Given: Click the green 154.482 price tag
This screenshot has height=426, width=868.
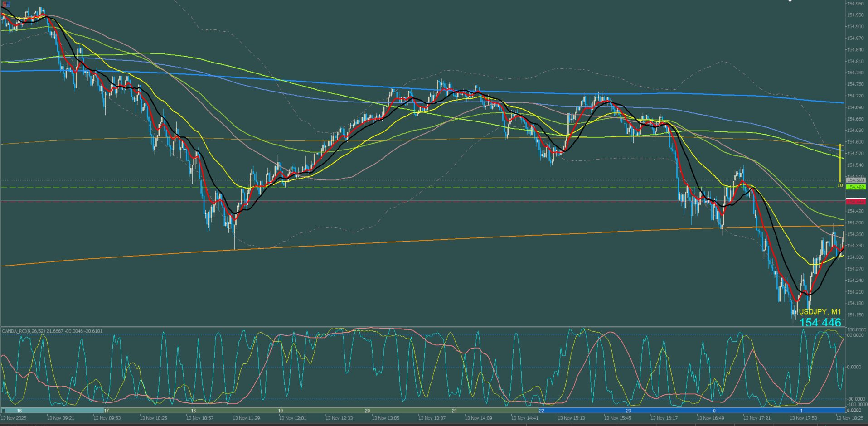Looking at the screenshot, I should pyautogui.click(x=856, y=187).
